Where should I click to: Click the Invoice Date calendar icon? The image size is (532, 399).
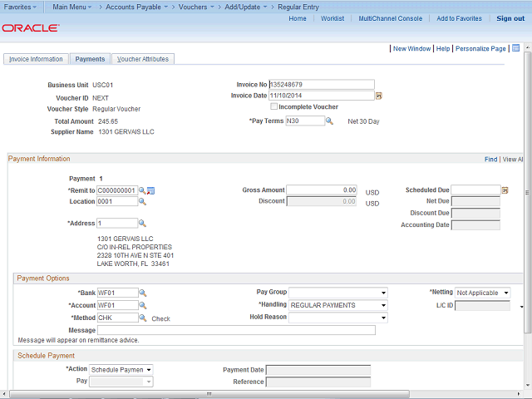pyautogui.click(x=379, y=96)
